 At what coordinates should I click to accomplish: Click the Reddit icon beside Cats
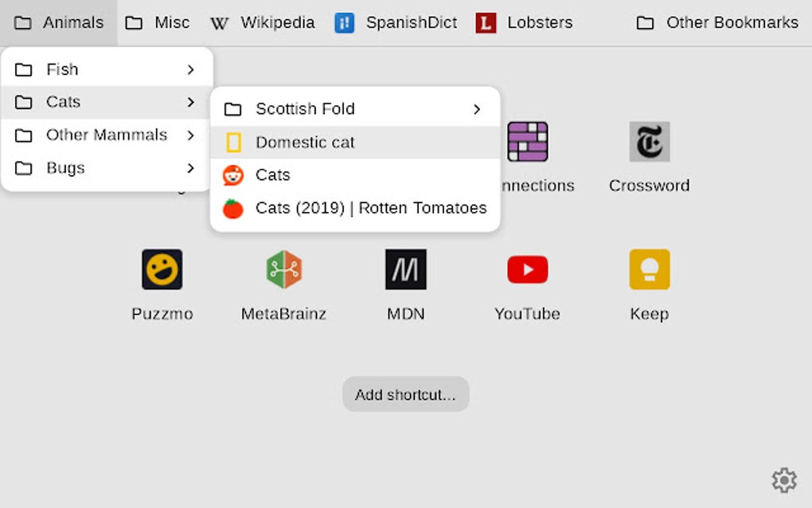[233, 175]
